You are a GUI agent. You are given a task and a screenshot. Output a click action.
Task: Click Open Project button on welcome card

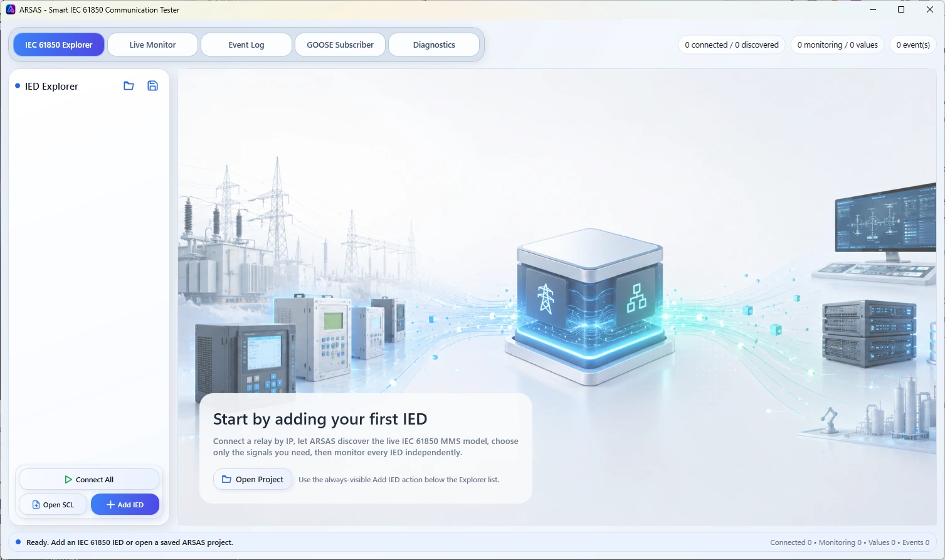pos(253,479)
